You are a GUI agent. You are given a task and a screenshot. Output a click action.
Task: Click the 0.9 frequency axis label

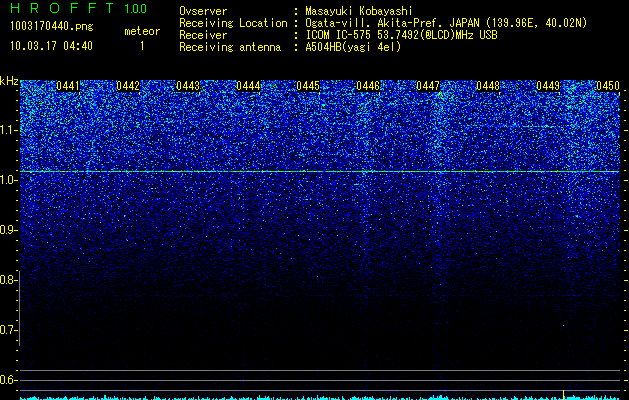[x=8, y=230]
